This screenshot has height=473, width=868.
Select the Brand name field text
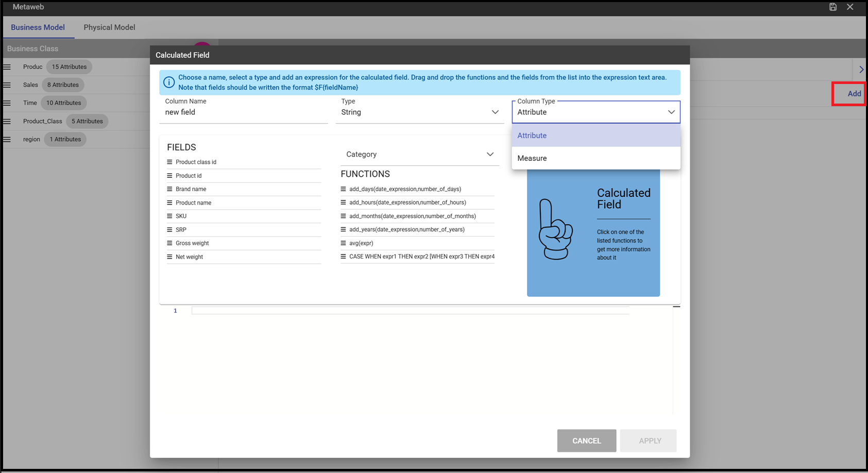pyautogui.click(x=191, y=189)
